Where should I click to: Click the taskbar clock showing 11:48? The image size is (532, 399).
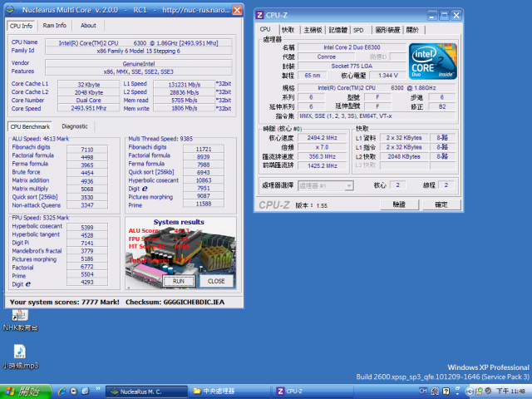click(x=510, y=392)
